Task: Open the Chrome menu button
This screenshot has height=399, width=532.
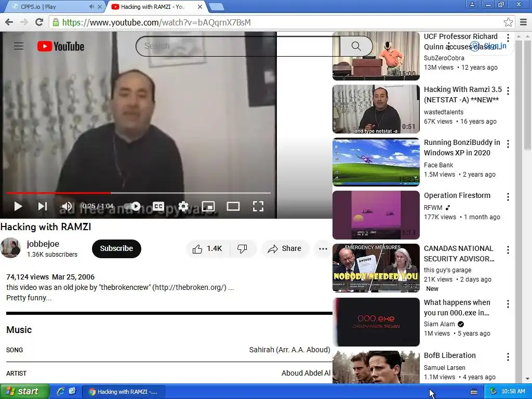Action: [524, 22]
